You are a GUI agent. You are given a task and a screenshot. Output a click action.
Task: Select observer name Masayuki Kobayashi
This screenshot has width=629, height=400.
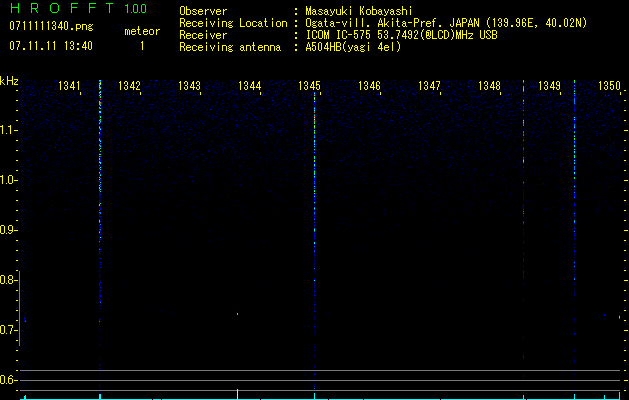[x=359, y=11]
